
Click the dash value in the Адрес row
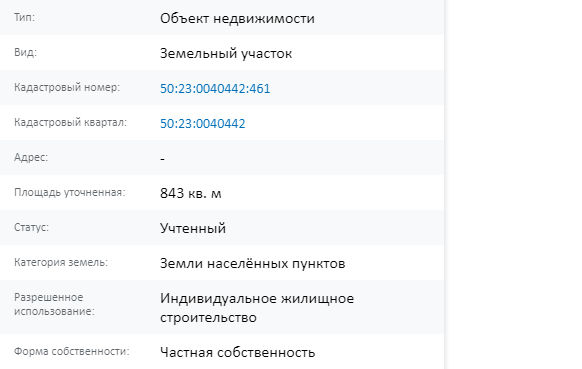(x=163, y=159)
